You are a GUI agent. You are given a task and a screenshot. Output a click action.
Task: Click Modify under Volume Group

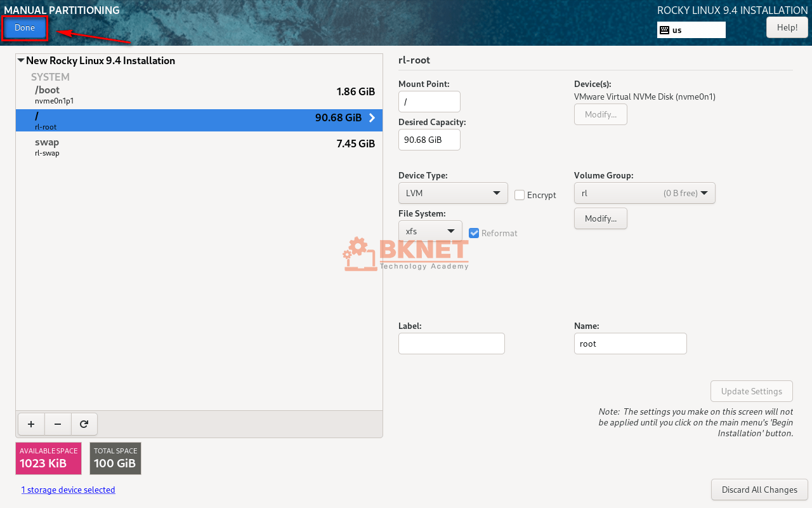pos(600,218)
